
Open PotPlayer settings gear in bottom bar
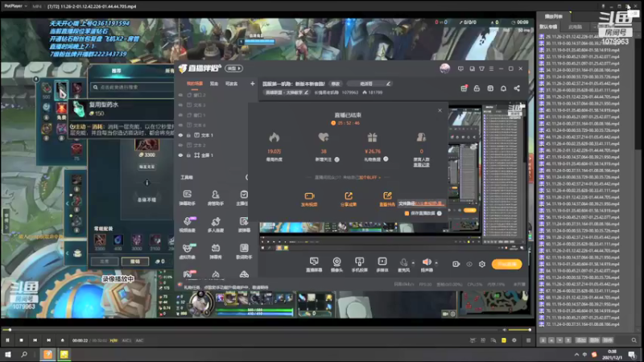tap(514, 340)
